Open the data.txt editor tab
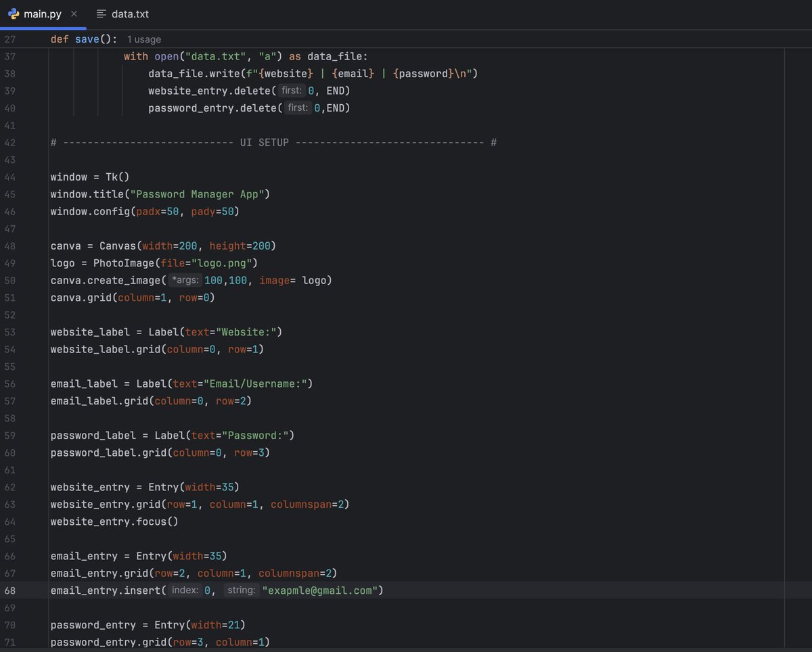812x652 pixels. [122, 14]
